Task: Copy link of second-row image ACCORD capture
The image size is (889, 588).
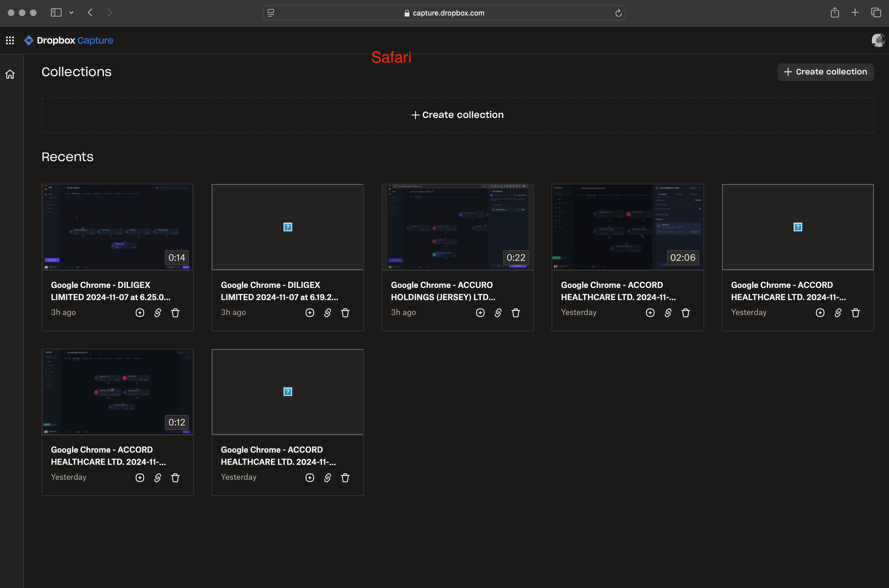Action: (x=328, y=478)
